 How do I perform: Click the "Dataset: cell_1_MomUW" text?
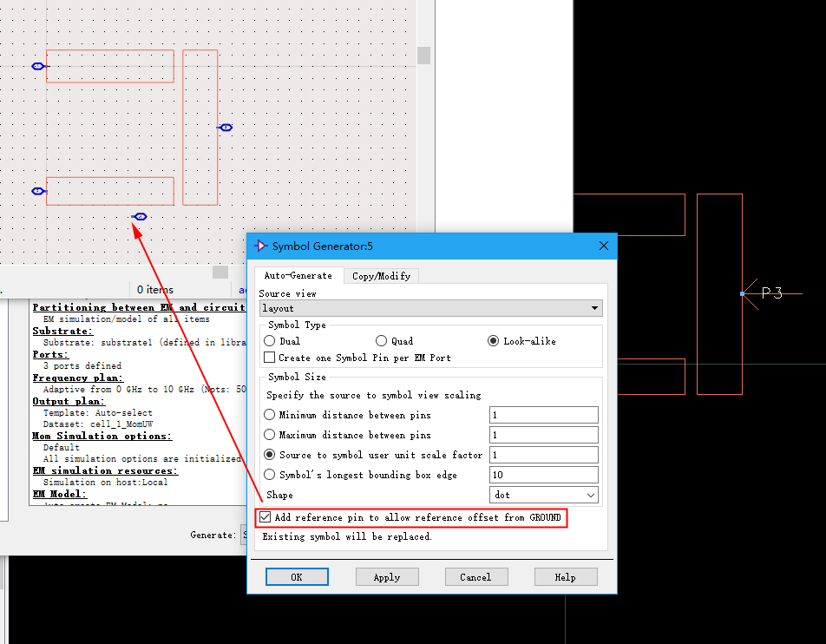[x=98, y=424]
